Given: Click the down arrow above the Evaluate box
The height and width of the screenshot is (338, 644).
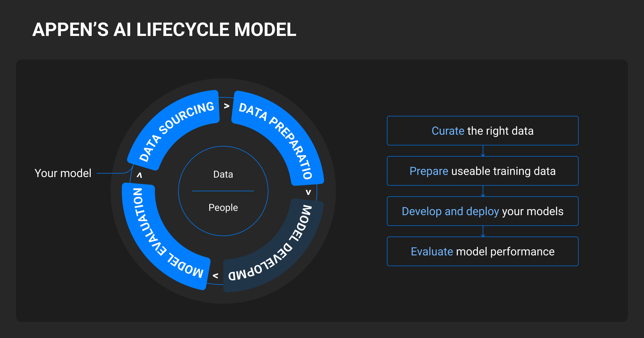Looking at the screenshot, I should point(483,232).
